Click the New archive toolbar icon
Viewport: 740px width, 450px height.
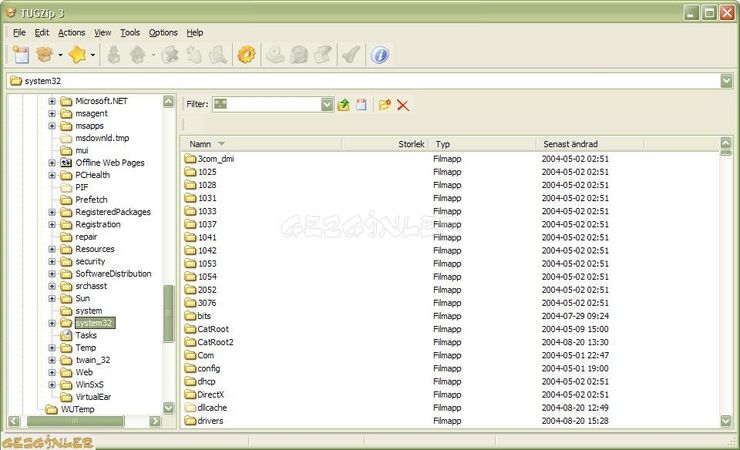(20, 55)
